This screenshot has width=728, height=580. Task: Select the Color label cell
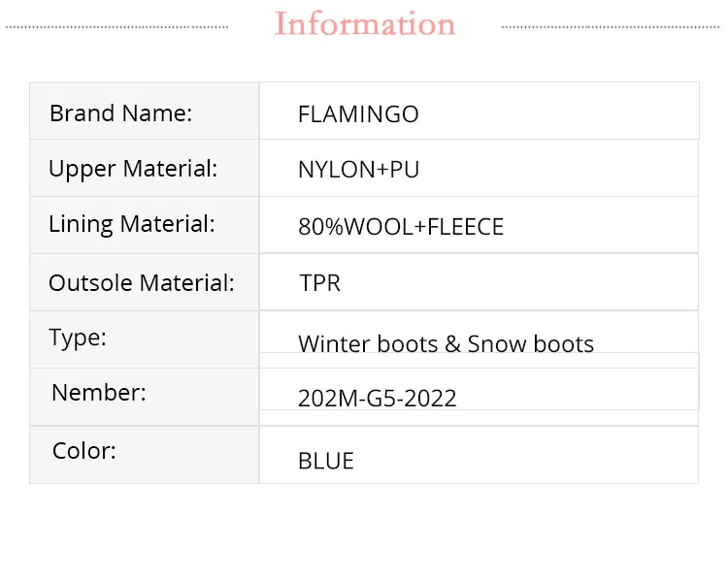pyautogui.click(x=145, y=455)
